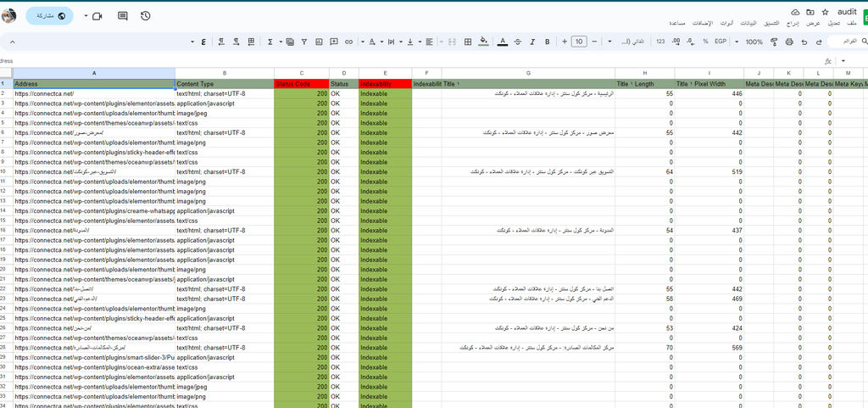
Task: Set right-to-left text direction icon
Action: coord(221,42)
